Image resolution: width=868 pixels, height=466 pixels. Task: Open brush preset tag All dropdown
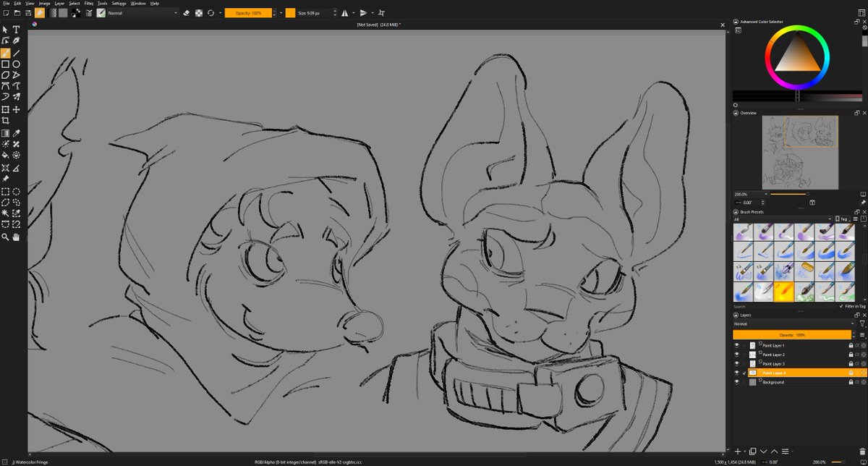[783, 219]
